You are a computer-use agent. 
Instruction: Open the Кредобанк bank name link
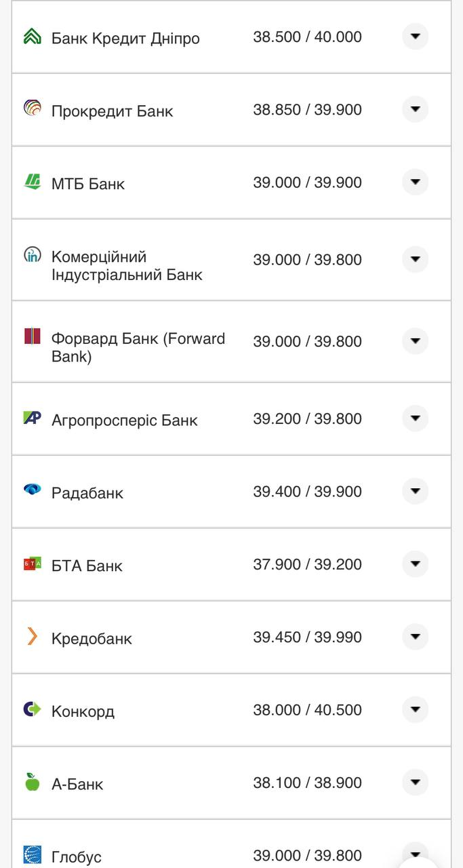point(92,639)
